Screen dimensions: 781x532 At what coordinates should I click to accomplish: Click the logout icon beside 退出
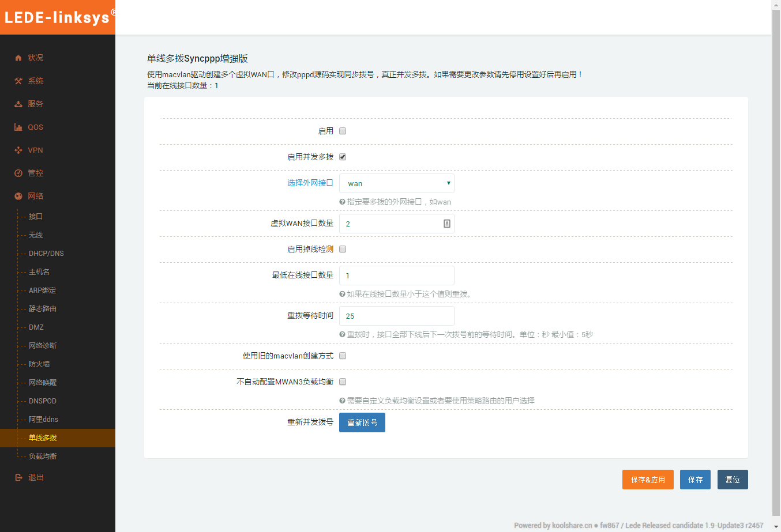pos(18,478)
